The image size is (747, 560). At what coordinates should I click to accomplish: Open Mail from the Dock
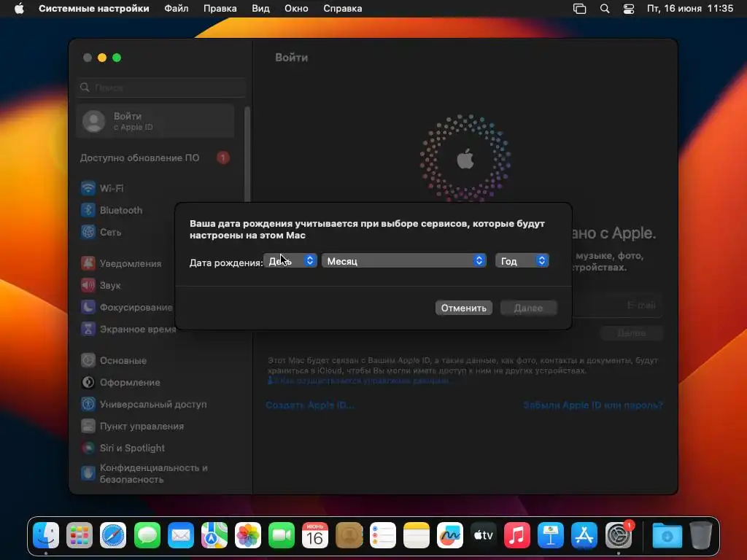point(181,535)
